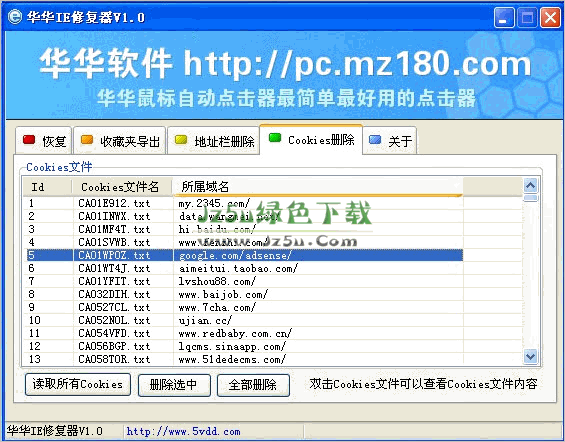Click domain www.redbaby.com.cn/
The image size is (565, 442).
(235, 333)
